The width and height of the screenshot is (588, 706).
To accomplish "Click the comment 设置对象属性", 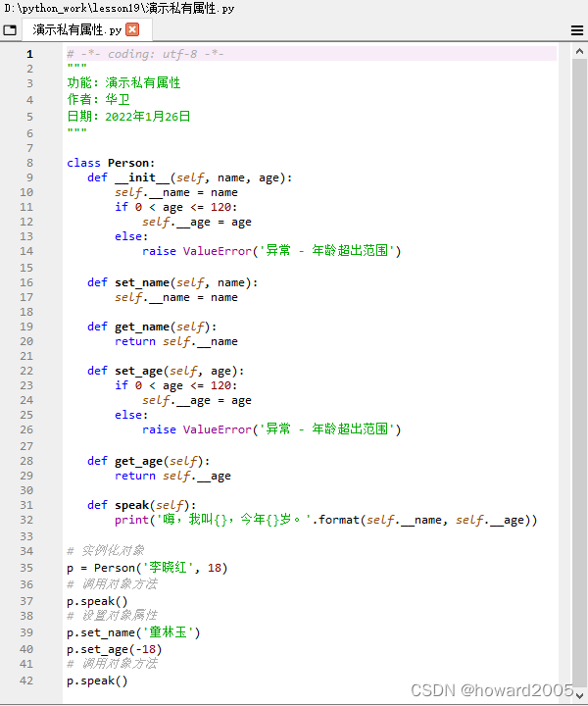I will (x=112, y=616).
